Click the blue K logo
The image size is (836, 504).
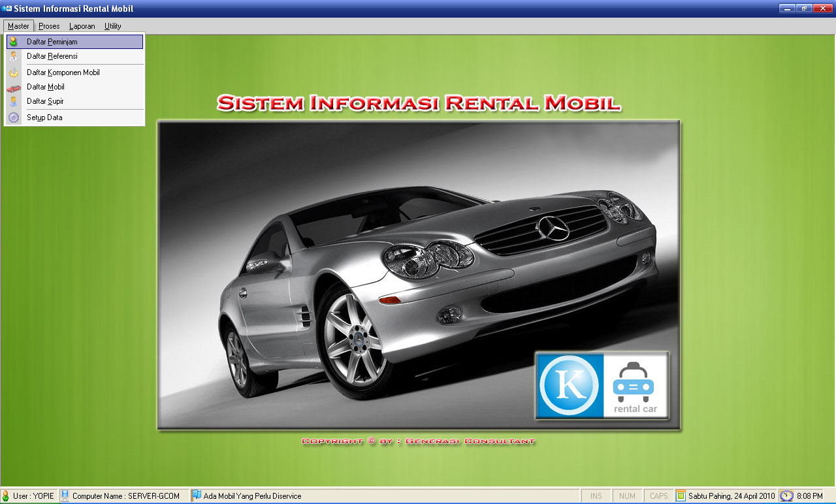[x=570, y=385]
